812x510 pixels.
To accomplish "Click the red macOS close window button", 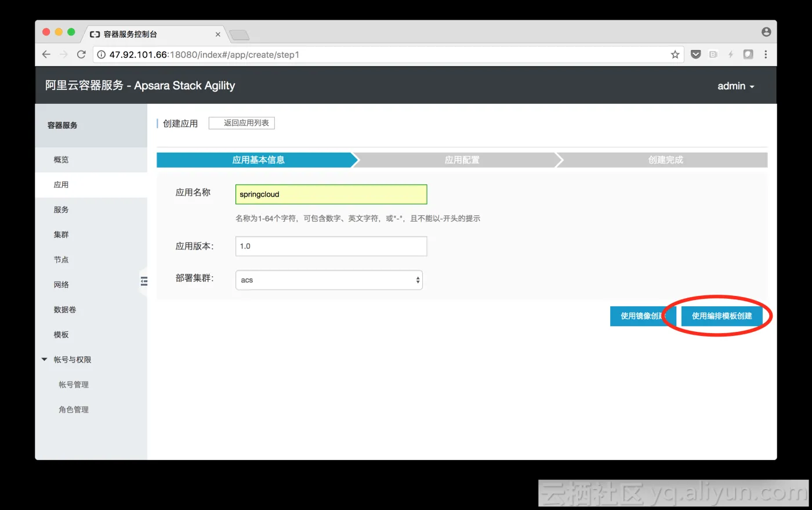I will (x=46, y=32).
